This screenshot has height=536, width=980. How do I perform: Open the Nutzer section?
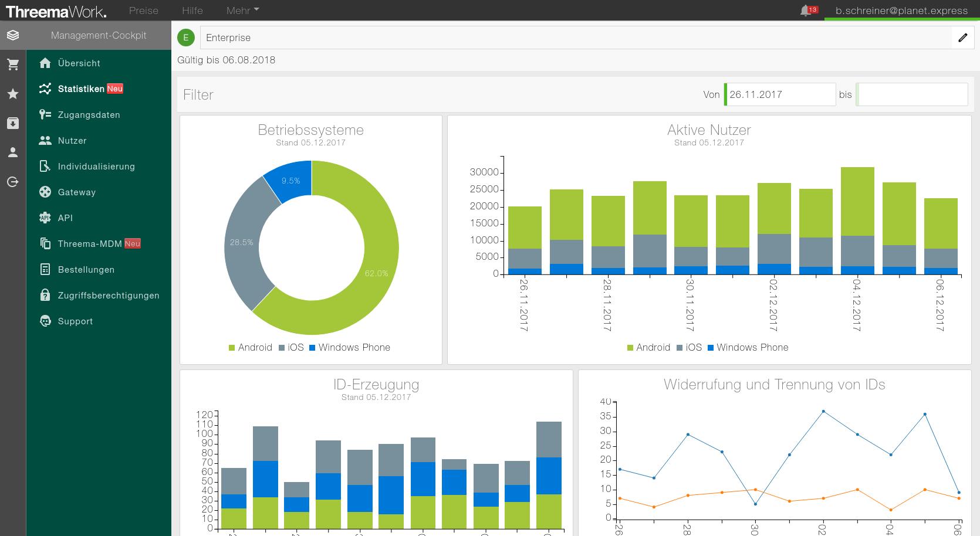coord(72,141)
